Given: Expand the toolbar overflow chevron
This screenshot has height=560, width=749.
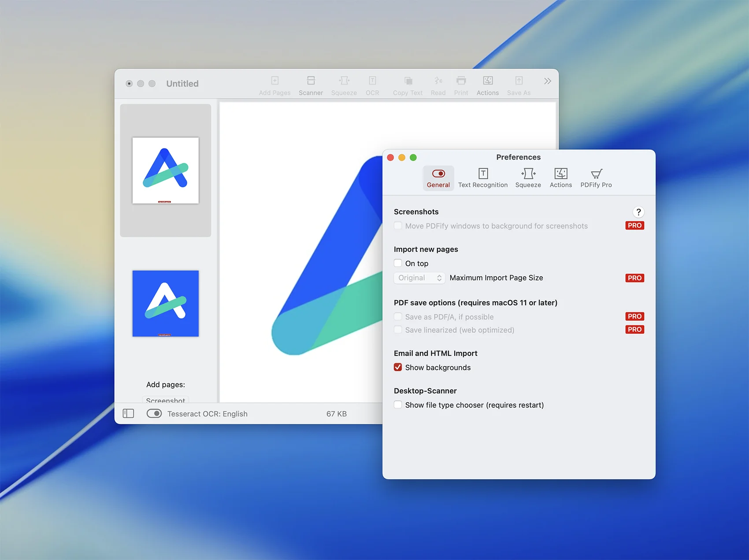Looking at the screenshot, I should point(547,81).
